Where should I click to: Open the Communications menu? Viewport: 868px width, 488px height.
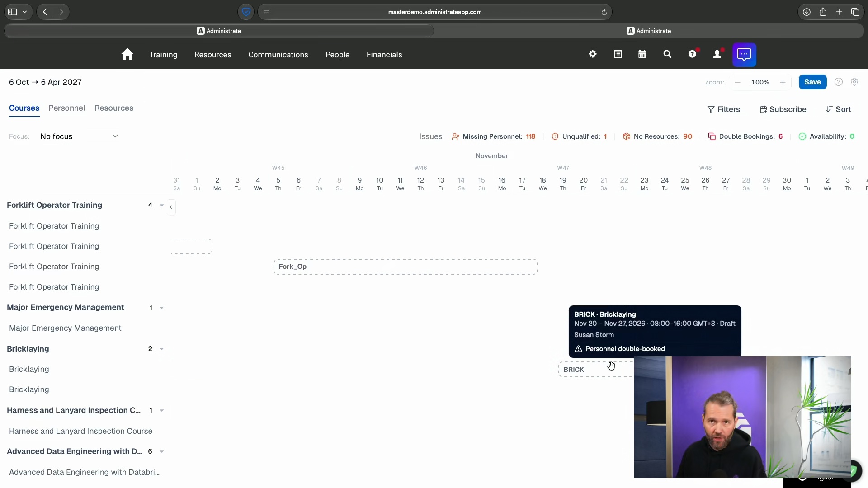coord(278,55)
